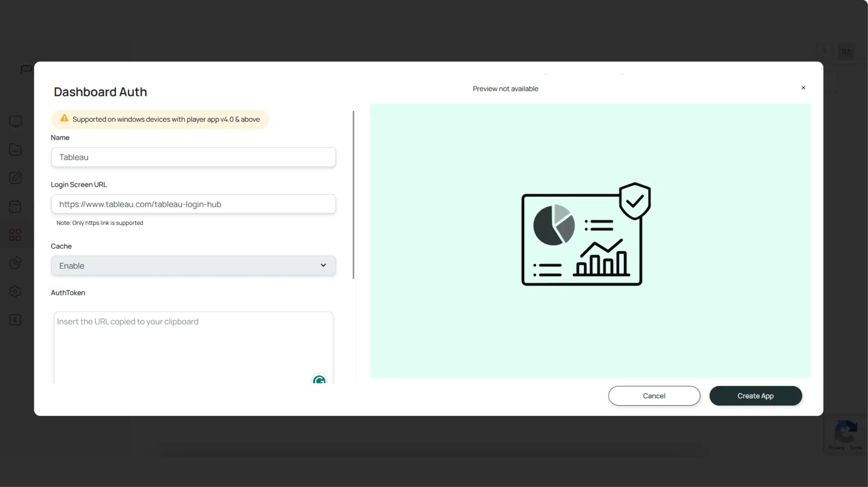This screenshot has height=487, width=868.
Task: Open the Analytics pie chart icon
Action: click(15, 263)
